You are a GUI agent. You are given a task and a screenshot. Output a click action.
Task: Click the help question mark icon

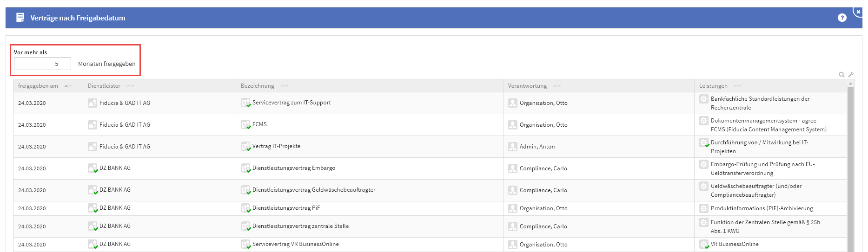coord(842,18)
